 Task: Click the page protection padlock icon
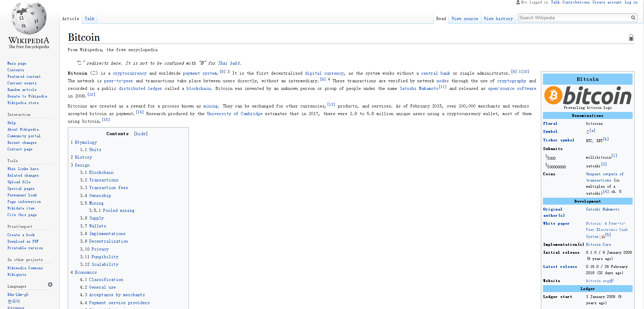pyautogui.click(x=631, y=37)
